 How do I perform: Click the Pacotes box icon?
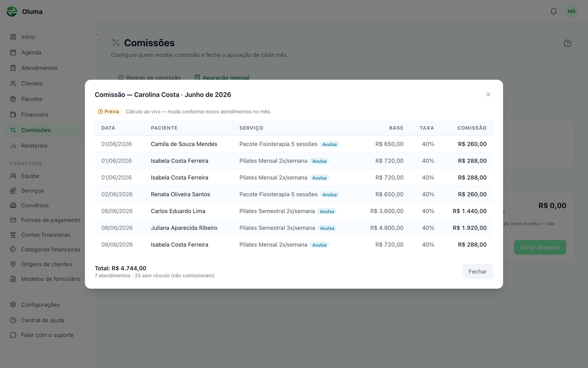13,99
